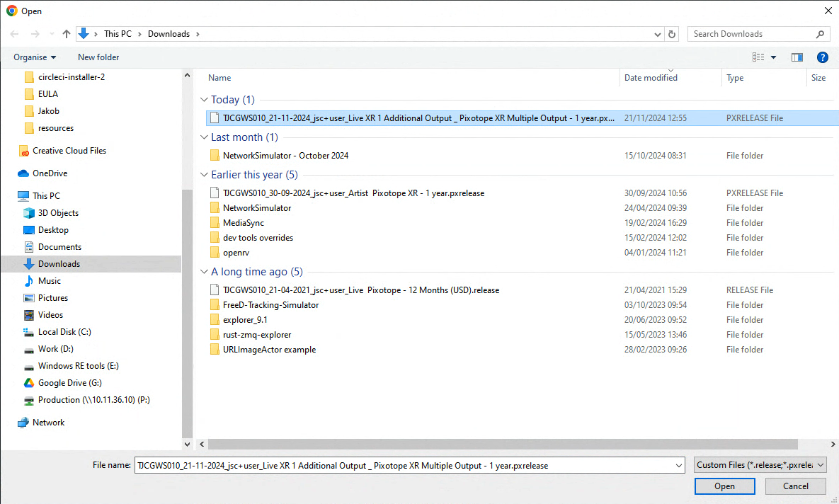The height and width of the screenshot is (504, 839).
Task: Open the Pictures folder
Action: coord(53,298)
